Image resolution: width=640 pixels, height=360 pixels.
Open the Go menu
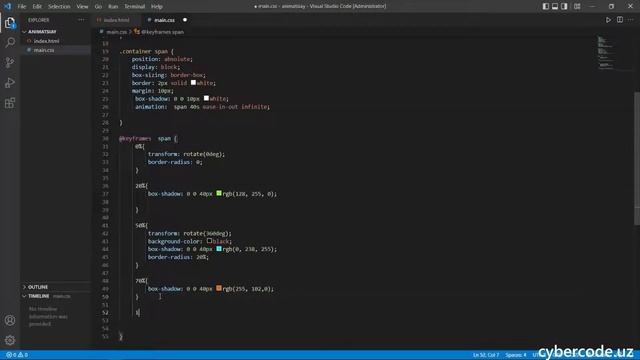tap(98, 7)
